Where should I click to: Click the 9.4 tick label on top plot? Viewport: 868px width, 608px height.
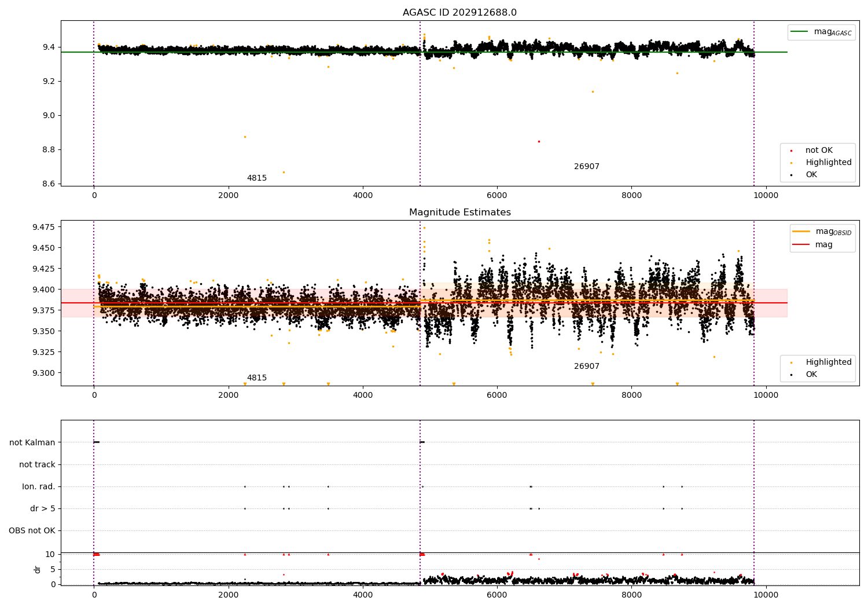pos(49,47)
